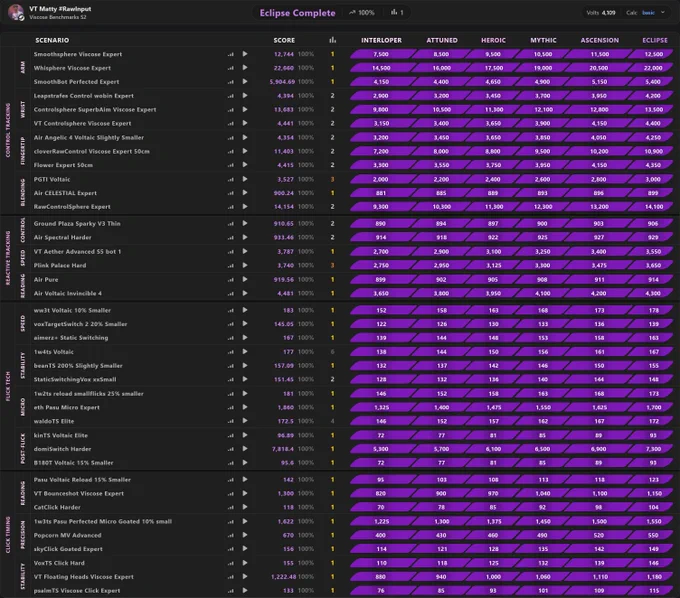Viewport: 680px width, 598px height.
Task: Open stats chart for psalmTS Viscose Click Expert
Action: pos(230,591)
